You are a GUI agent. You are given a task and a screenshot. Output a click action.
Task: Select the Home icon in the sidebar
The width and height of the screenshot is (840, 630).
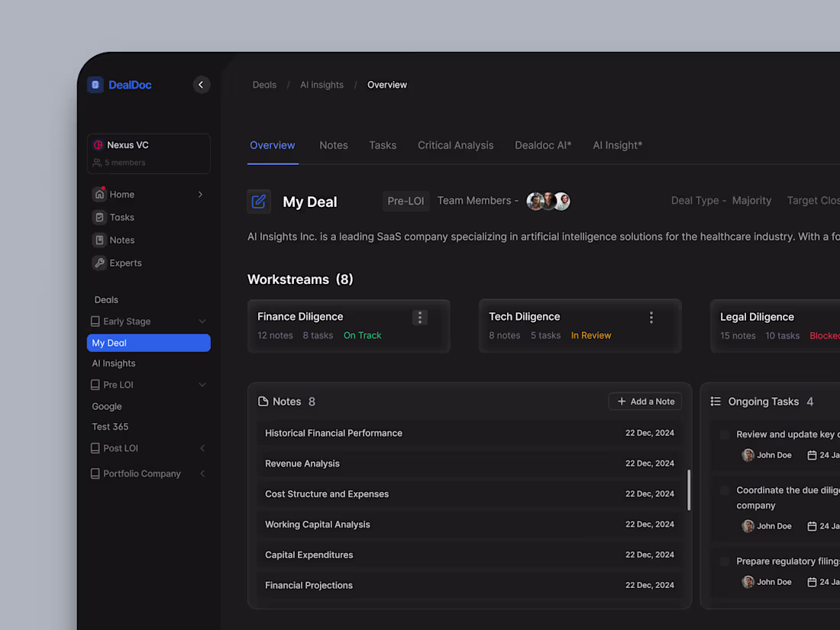(x=99, y=194)
